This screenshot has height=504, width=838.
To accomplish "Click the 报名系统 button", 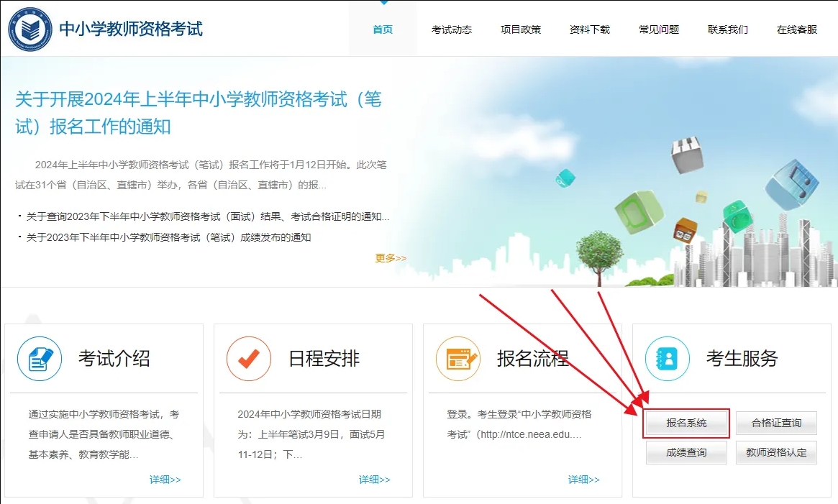I will point(687,423).
